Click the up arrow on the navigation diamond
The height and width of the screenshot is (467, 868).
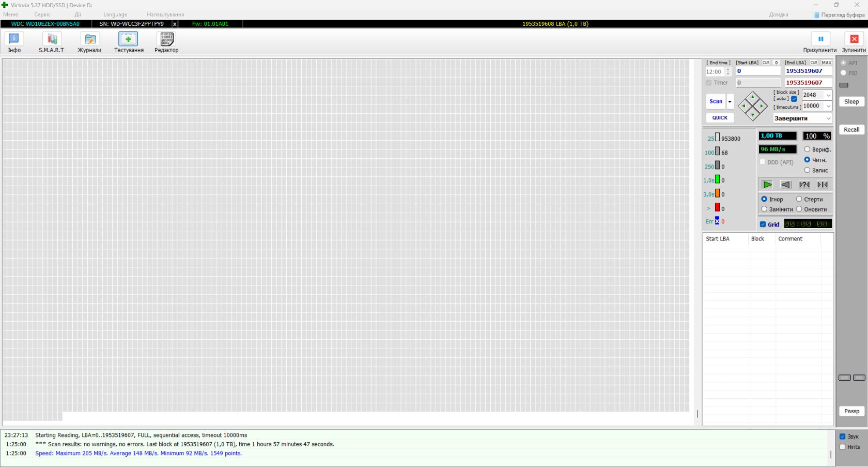753,97
